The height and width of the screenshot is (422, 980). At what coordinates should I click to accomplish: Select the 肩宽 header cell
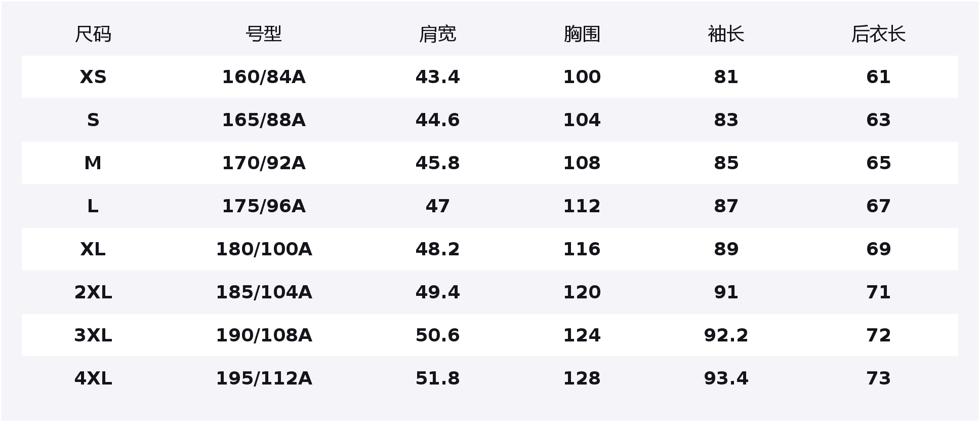(x=437, y=34)
